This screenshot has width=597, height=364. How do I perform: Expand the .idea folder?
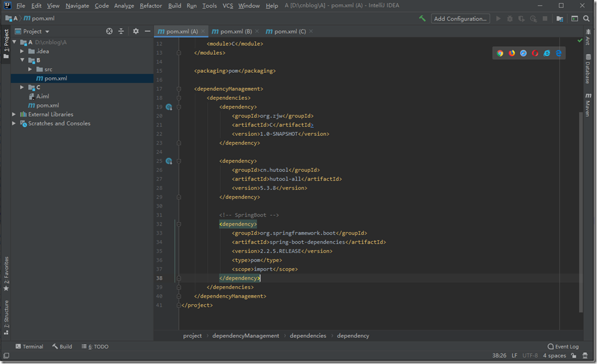22,51
